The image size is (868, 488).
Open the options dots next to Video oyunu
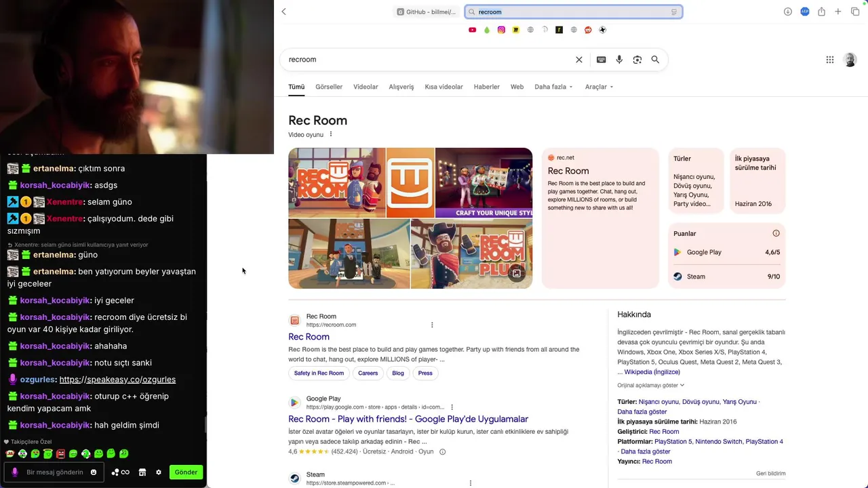tap(331, 134)
